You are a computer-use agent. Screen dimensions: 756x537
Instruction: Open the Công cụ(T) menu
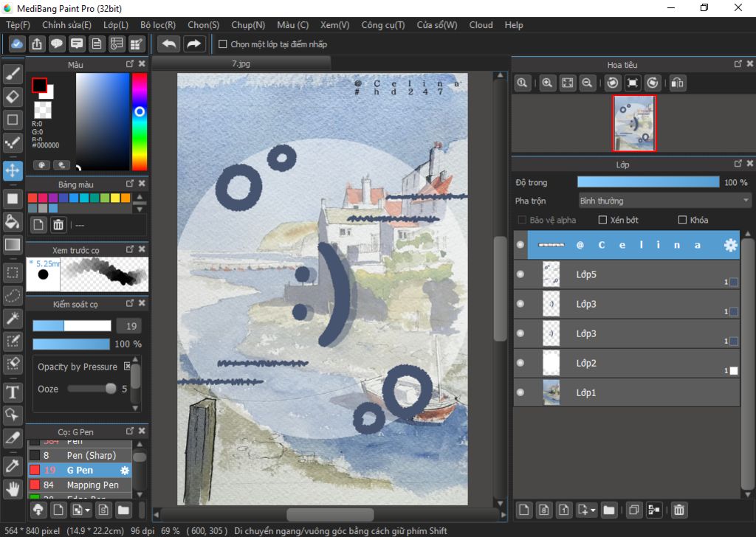[383, 25]
